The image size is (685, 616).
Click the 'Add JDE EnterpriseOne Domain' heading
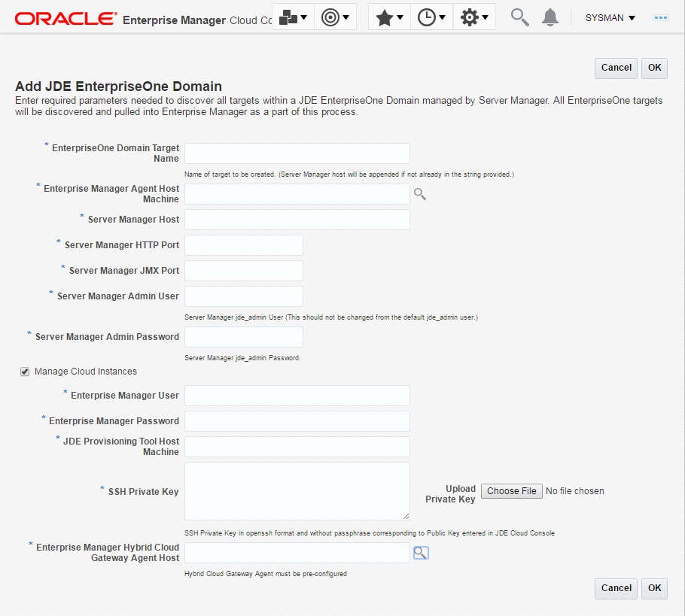tap(118, 86)
